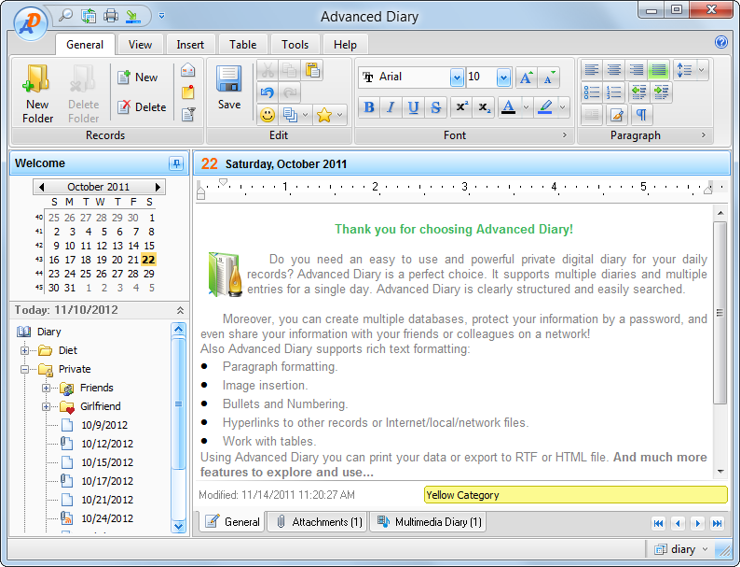Click the Save floppy disk icon

(229, 80)
